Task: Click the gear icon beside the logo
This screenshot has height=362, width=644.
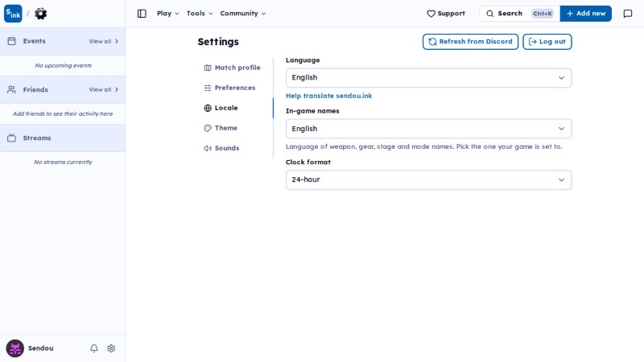Action: pyautogui.click(x=40, y=14)
